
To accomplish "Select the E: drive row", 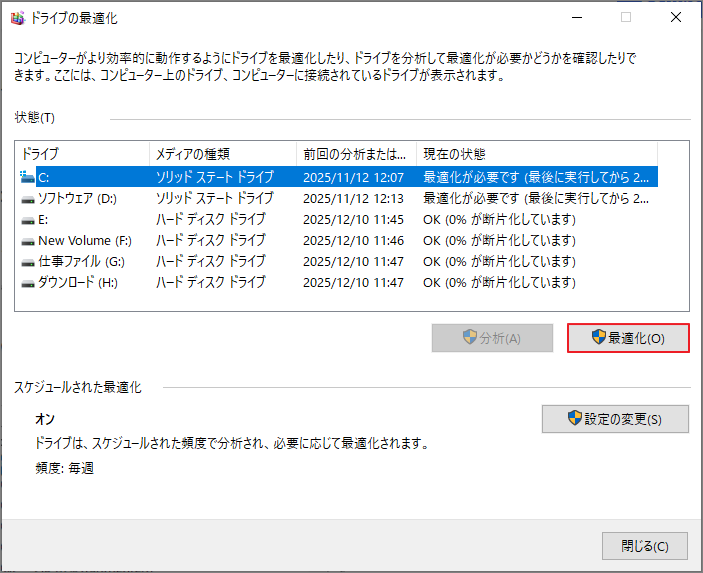I will click(338, 219).
